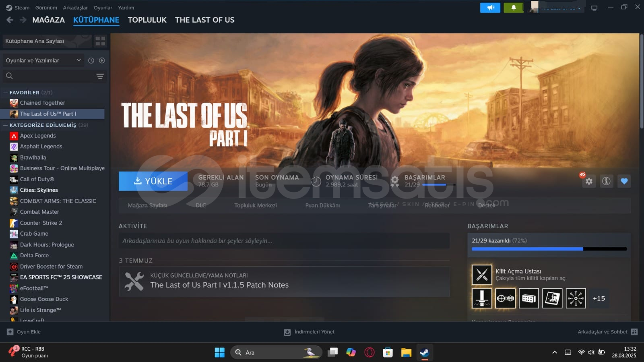Open File Explorer from taskbar

pos(406,353)
